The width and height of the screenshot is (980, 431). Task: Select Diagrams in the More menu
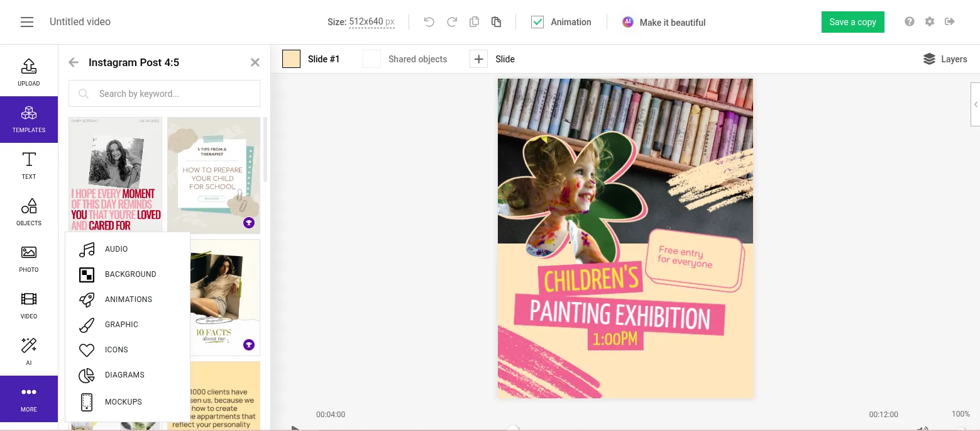point(124,375)
